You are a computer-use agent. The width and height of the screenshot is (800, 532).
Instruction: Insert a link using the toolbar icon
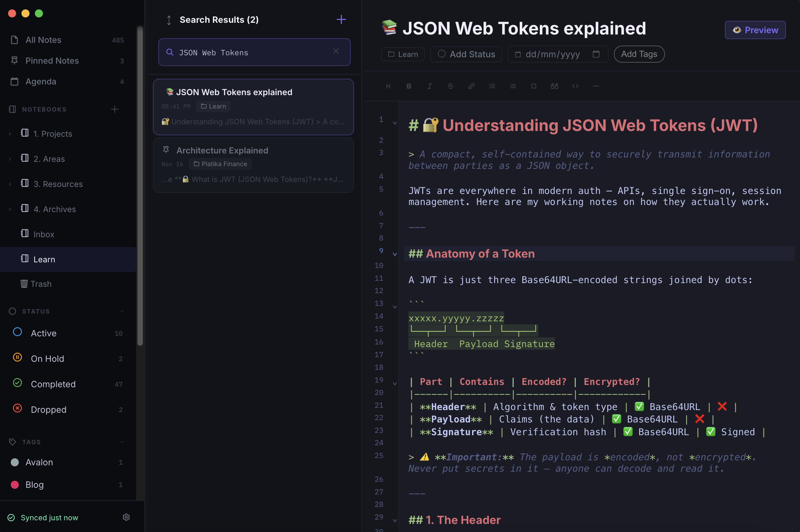tap(471, 86)
